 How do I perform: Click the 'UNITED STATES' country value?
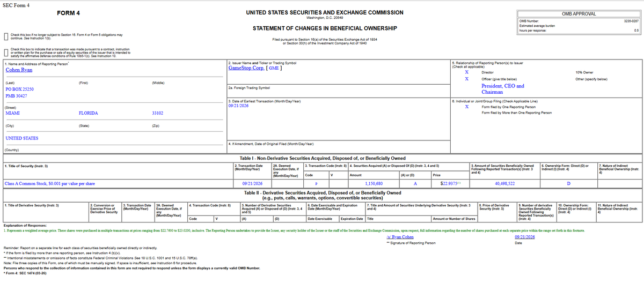(21, 138)
